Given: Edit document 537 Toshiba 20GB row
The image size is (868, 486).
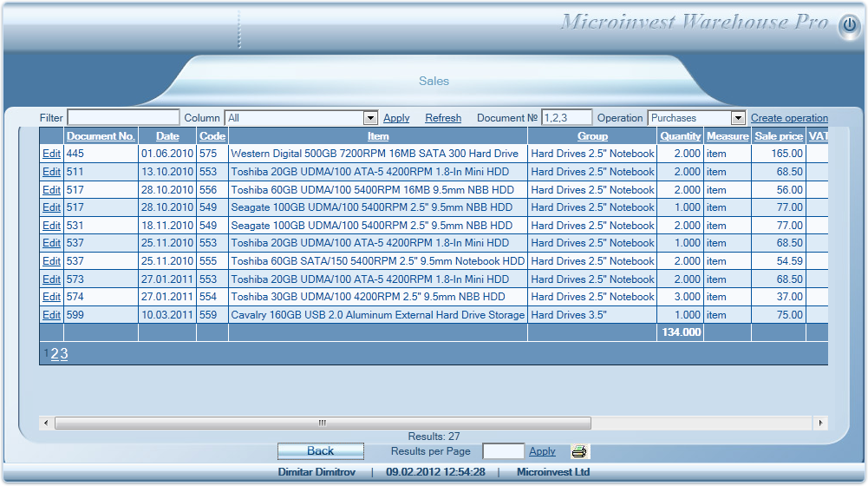Looking at the screenshot, I should (x=51, y=243).
